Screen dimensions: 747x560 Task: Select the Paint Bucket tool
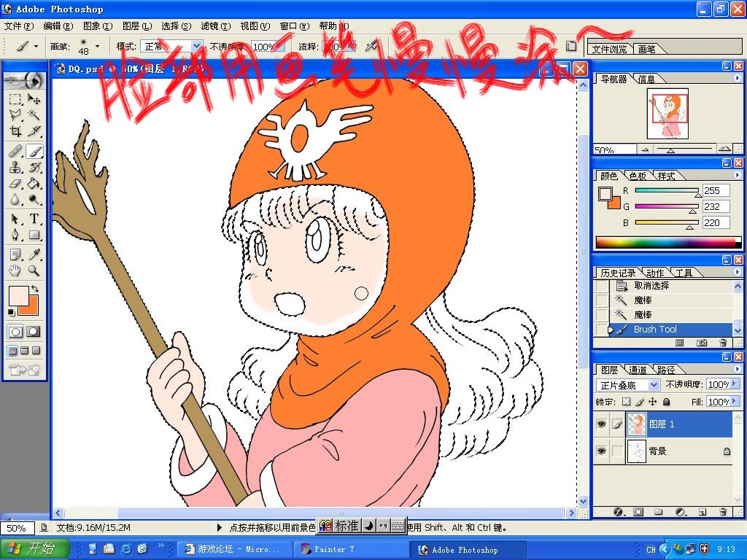pos(34,183)
